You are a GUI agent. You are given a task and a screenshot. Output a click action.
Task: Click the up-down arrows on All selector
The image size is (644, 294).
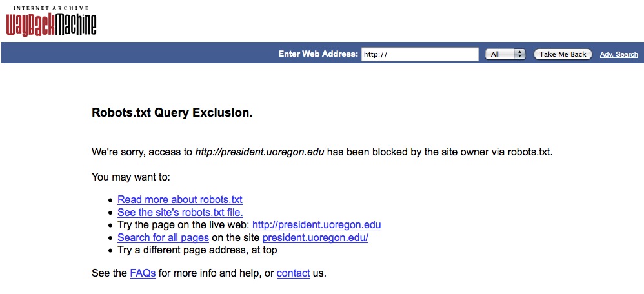[520, 54]
